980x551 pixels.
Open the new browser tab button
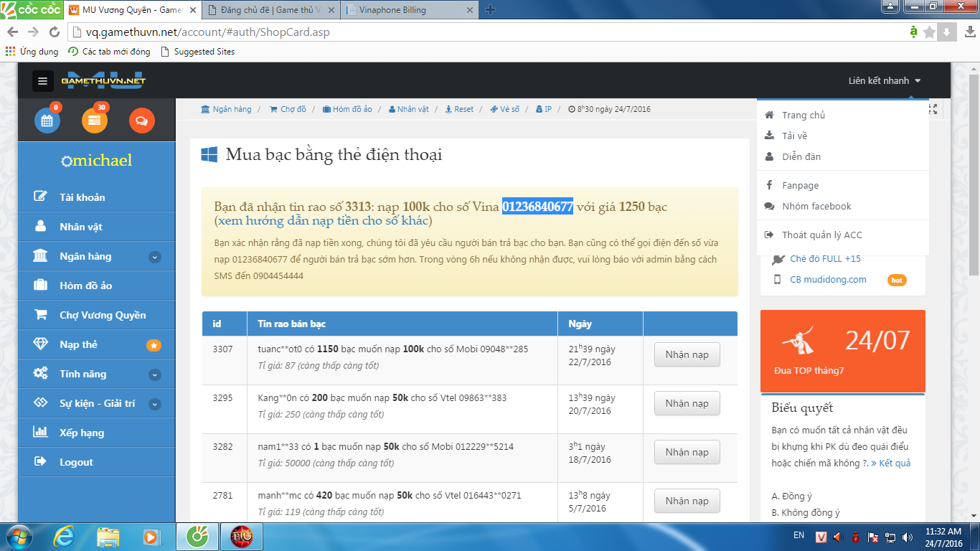491,10
